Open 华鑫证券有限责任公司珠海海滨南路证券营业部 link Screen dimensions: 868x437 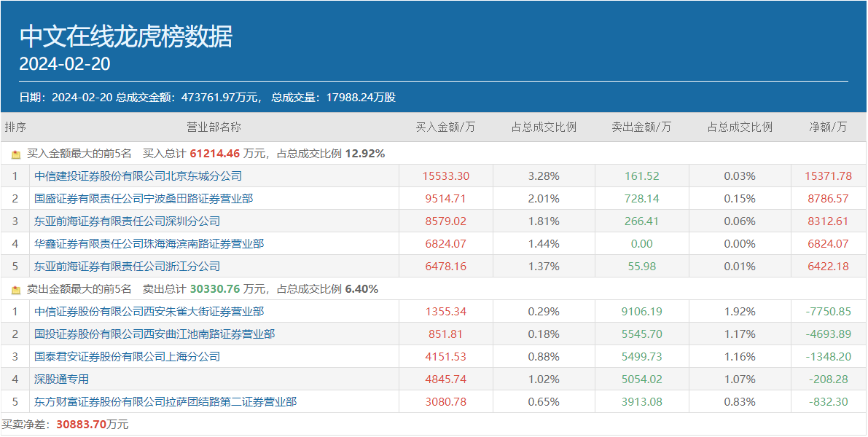point(149,244)
